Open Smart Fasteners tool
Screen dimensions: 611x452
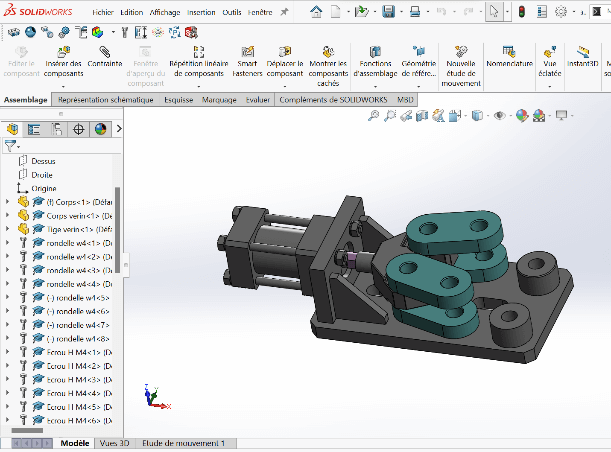pos(246,62)
